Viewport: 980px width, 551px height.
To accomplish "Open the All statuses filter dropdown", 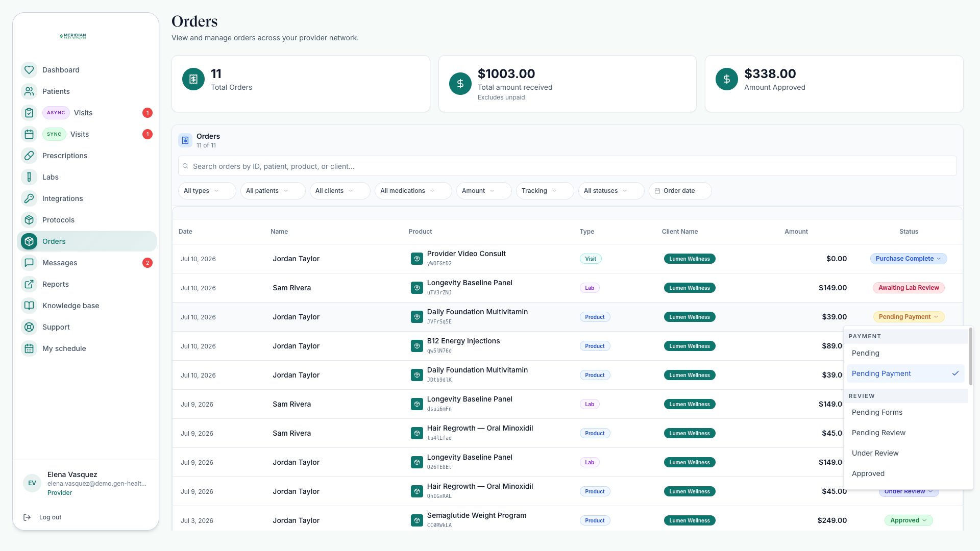I will click(611, 191).
